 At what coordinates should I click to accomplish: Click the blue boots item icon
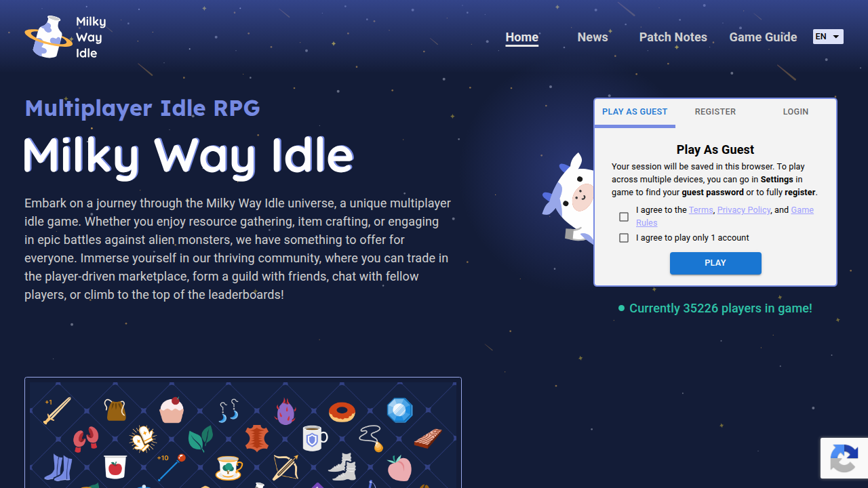coord(58,468)
